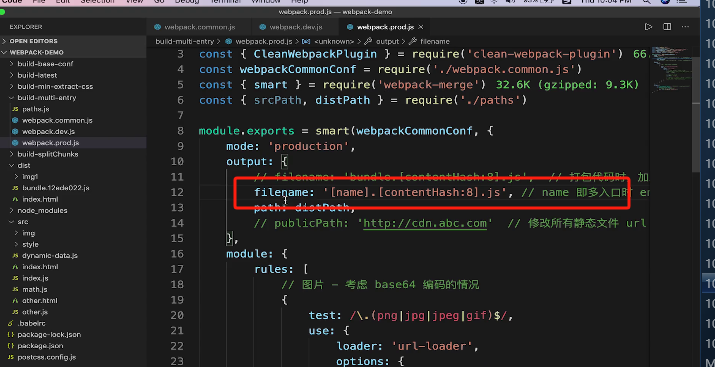This screenshot has height=367, width=715.
Task: Click build-multi-entry in the breadcrumb path
Action: point(185,41)
